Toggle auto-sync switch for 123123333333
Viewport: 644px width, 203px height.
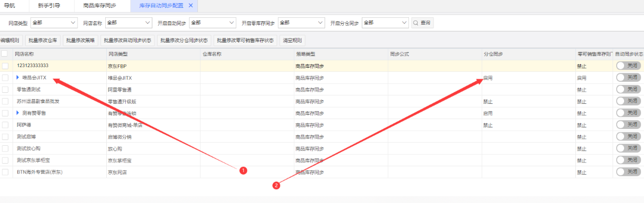point(628,66)
